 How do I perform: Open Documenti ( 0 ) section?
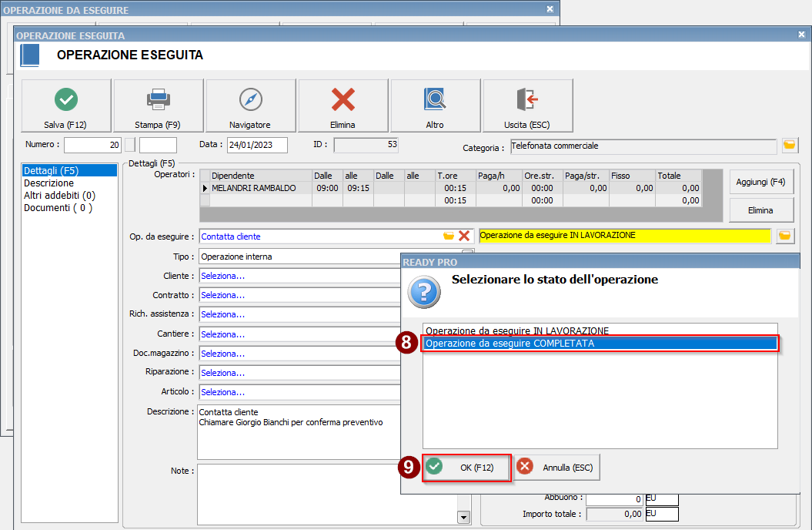point(58,208)
